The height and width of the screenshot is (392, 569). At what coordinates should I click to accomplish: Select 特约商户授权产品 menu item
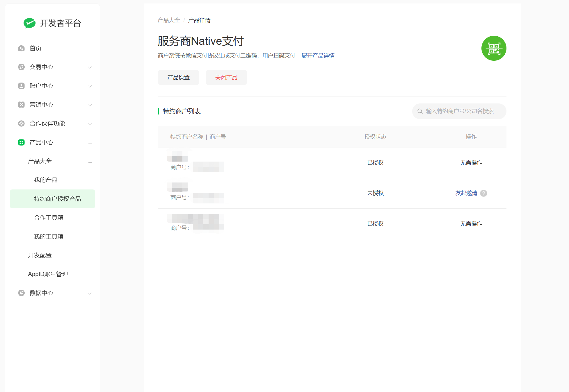(52, 199)
